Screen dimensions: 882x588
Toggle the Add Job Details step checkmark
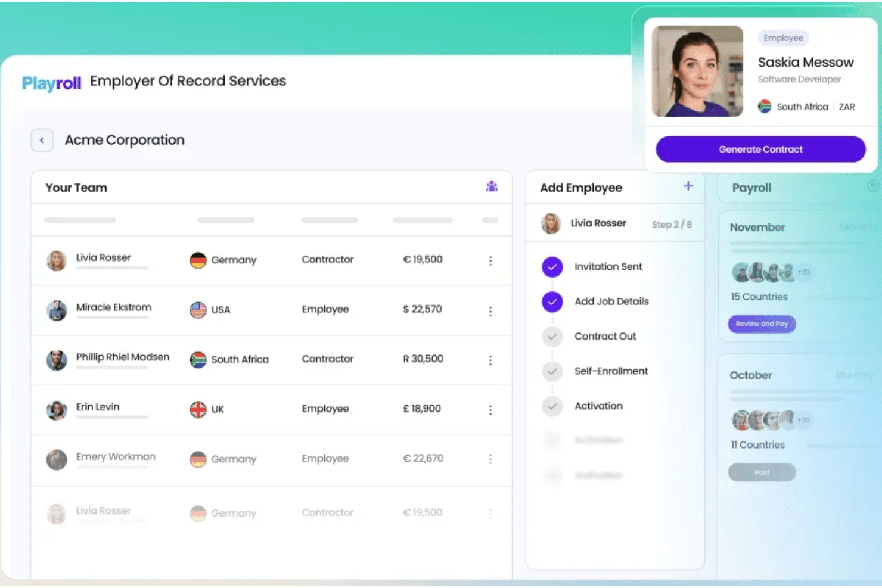click(552, 302)
